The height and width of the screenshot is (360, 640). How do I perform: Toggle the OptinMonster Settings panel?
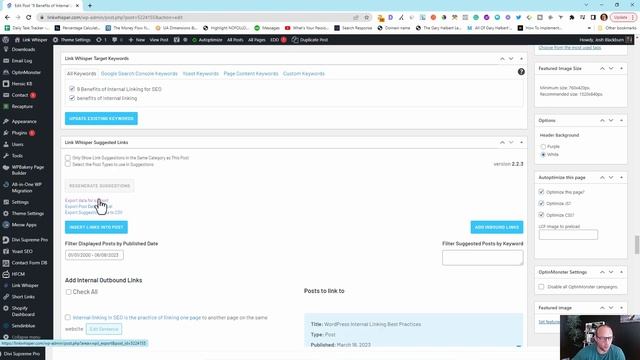(621, 272)
